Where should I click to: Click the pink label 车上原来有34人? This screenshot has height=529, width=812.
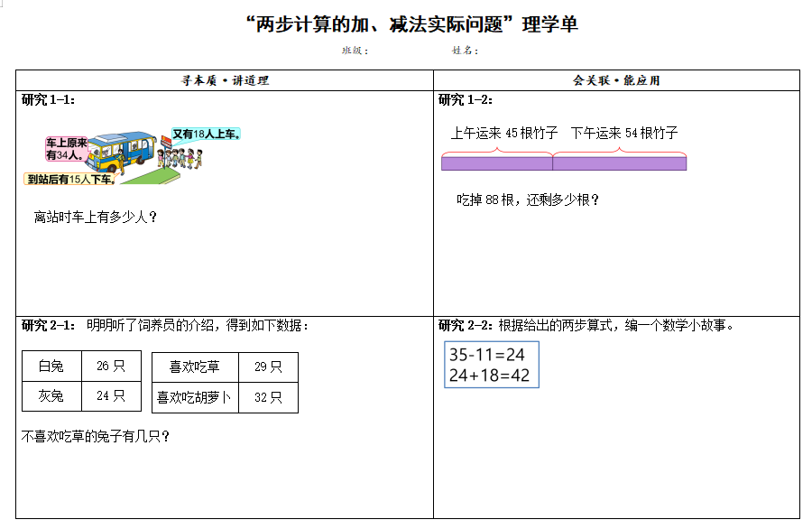click(67, 148)
